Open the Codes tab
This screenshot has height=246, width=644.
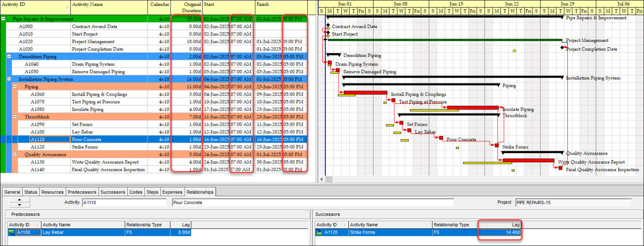pos(136,192)
